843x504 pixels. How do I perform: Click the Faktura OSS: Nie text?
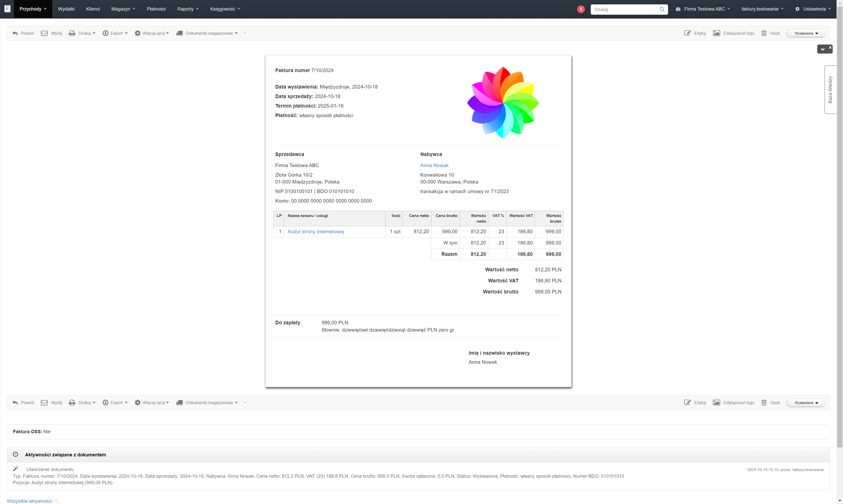point(32,432)
